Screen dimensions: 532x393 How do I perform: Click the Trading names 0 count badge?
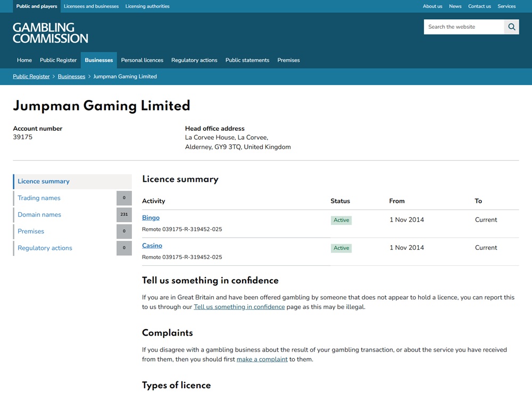pos(124,198)
